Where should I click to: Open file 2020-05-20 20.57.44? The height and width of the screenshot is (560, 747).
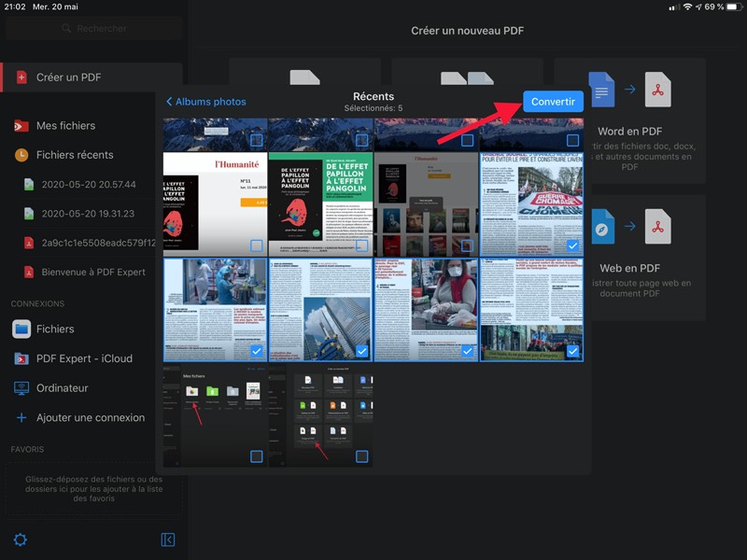click(x=89, y=185)
